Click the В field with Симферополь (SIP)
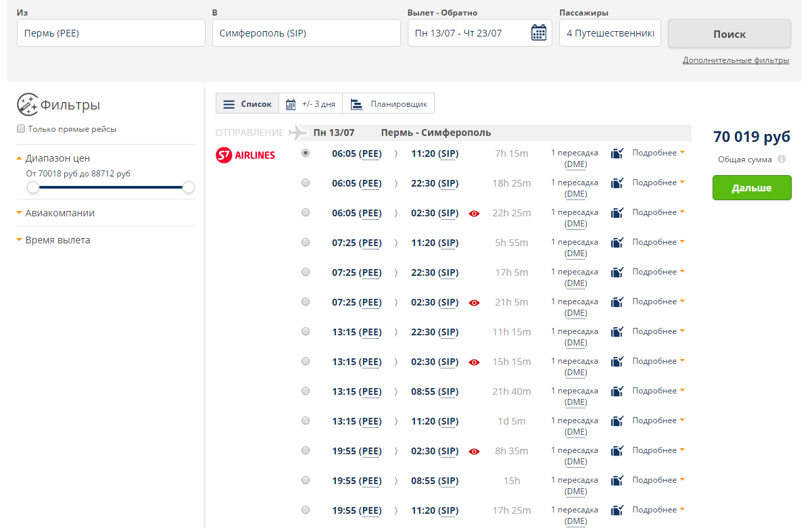This screenshot has height=528, width=812. [x=306, y=32]
